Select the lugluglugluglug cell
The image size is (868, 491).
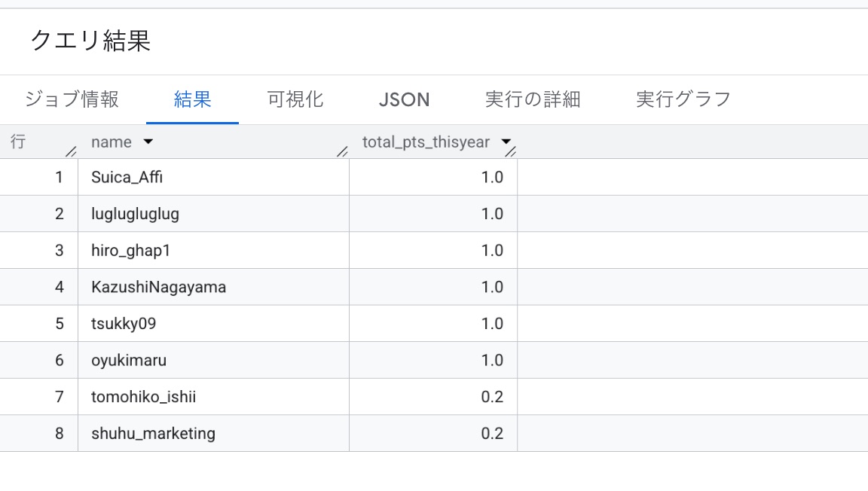(135, 214)
